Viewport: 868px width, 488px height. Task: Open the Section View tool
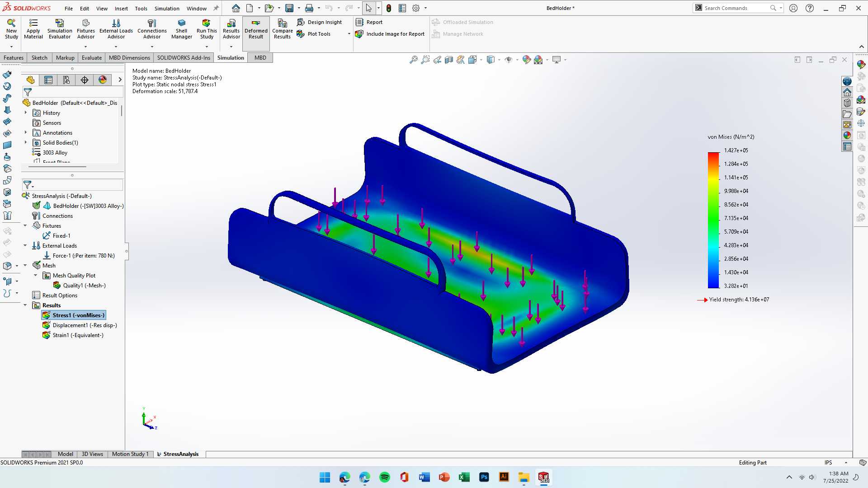point(448,60)
